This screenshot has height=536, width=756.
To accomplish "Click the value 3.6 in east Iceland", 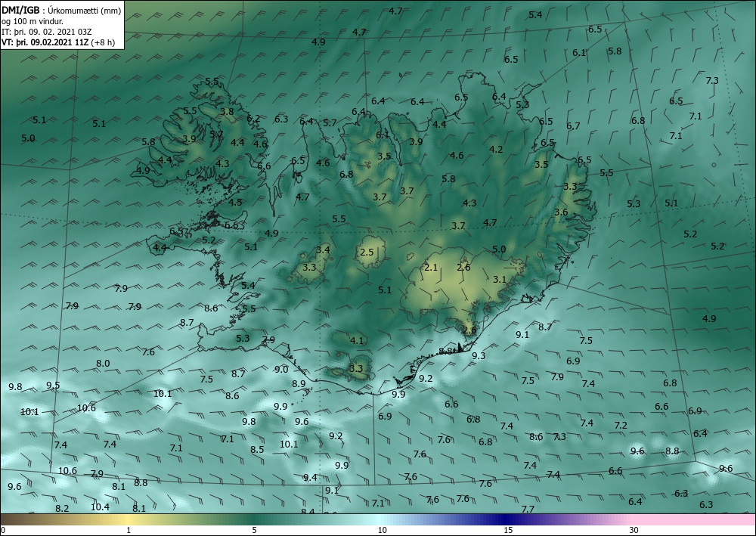I will pos(561,212).
